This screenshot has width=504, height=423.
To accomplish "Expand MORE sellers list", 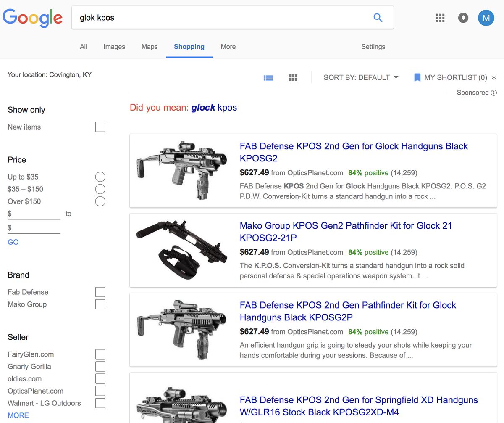I will coord(18,415).
